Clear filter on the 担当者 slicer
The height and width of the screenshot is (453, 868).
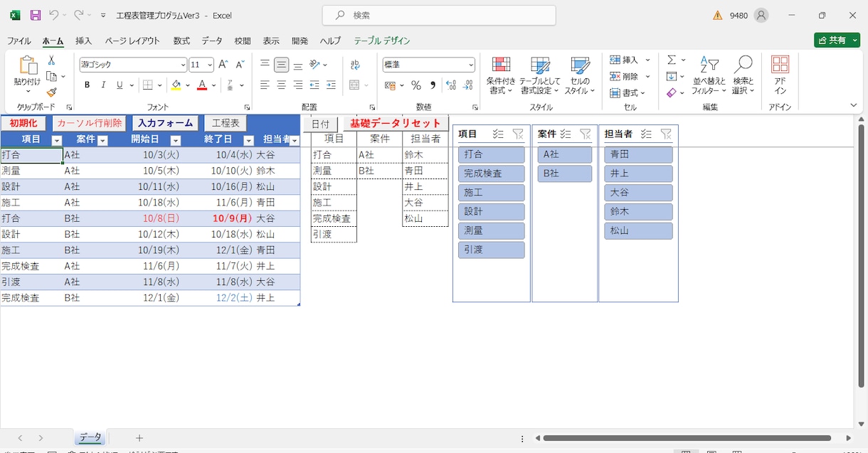[666, 134]
